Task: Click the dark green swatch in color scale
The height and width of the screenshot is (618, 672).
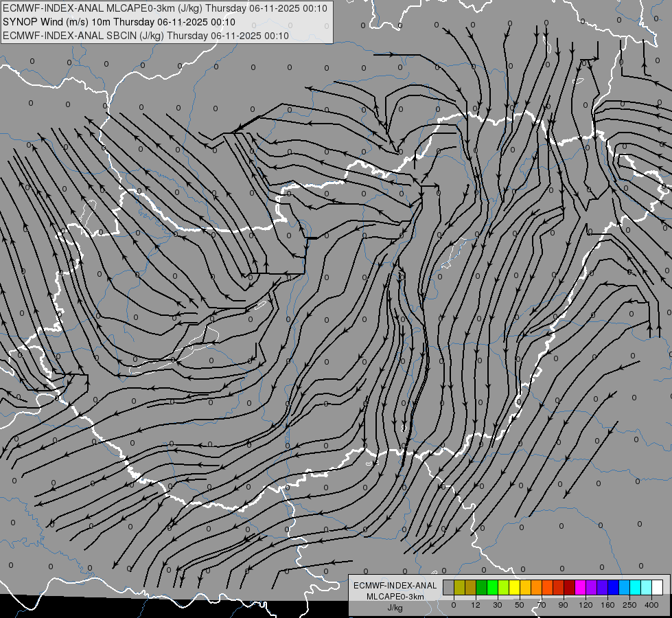Action: (482, 587)
